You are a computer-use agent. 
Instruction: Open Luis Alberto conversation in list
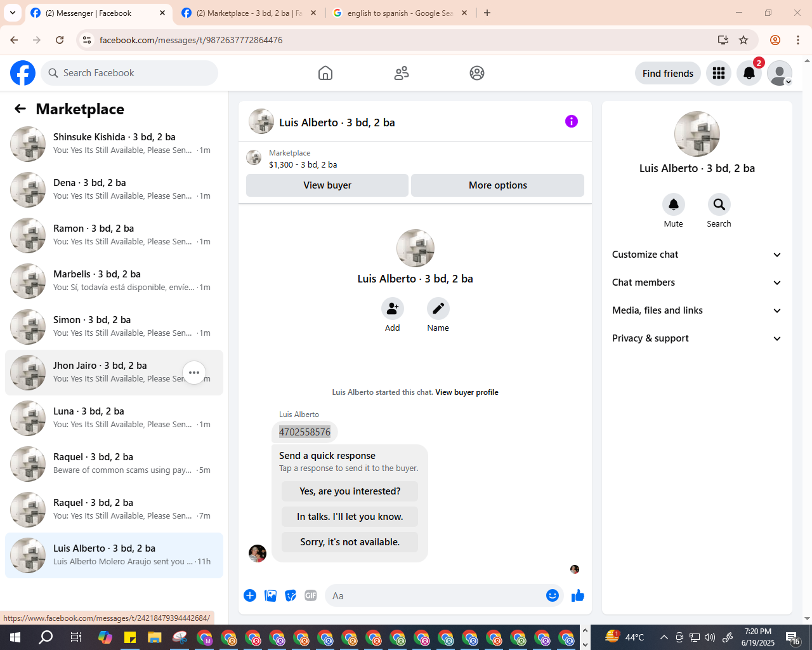[x=114, y=555]
